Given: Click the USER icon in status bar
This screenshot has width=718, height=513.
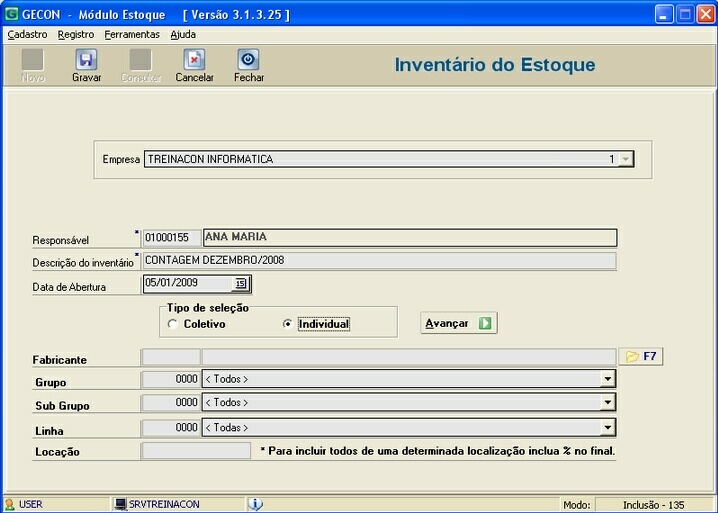Looking at the screenshot, I should pos(9,504).
